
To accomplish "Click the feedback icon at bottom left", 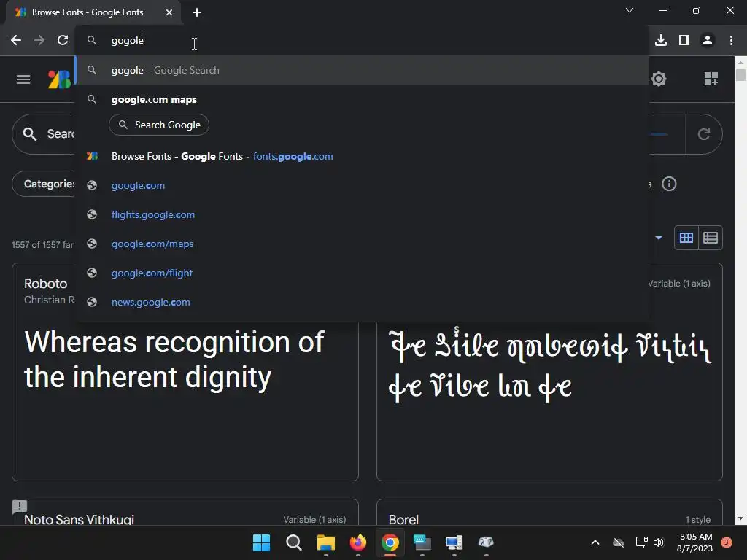I will click(20, 507).
